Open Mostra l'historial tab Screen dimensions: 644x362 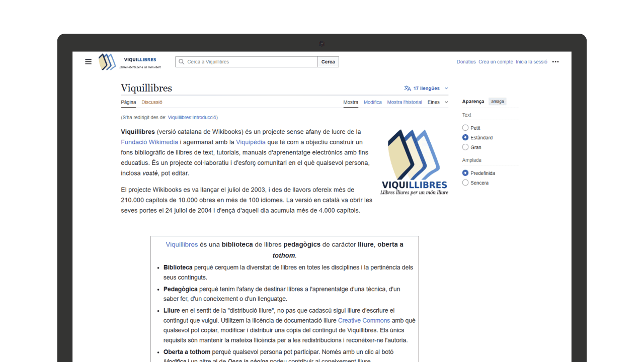tap(405, 102)
